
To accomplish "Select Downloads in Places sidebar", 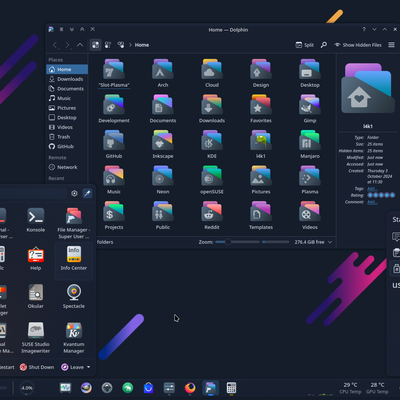I will coord(67,79).
